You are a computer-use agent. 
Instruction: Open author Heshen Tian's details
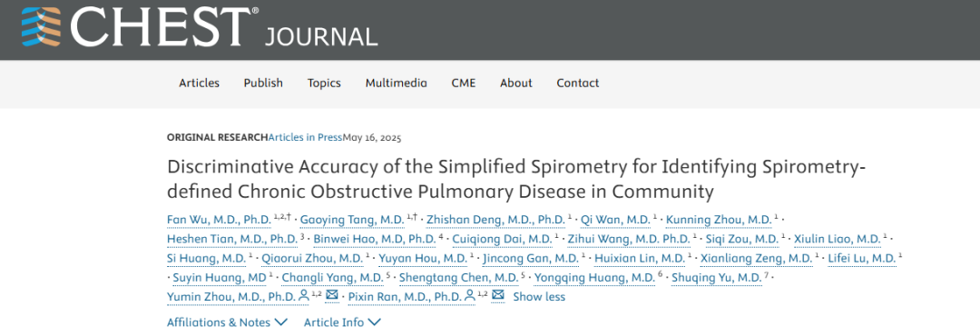tap(232, 239)
